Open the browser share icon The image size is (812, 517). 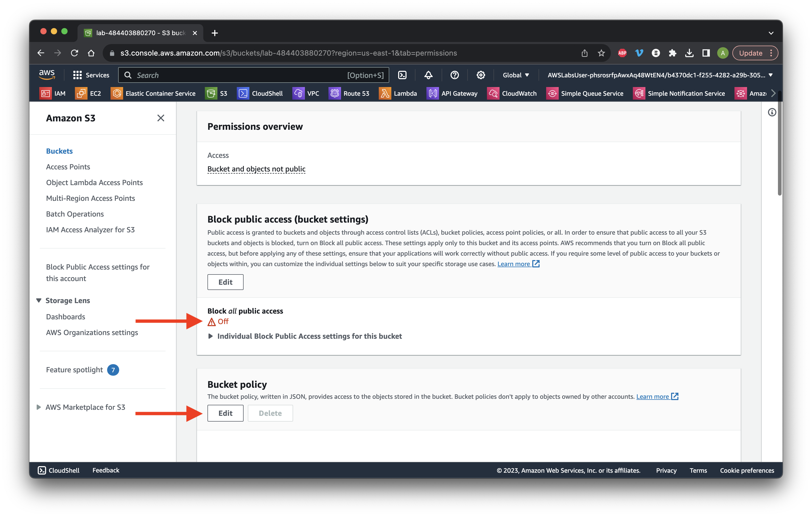coord(584,53)
